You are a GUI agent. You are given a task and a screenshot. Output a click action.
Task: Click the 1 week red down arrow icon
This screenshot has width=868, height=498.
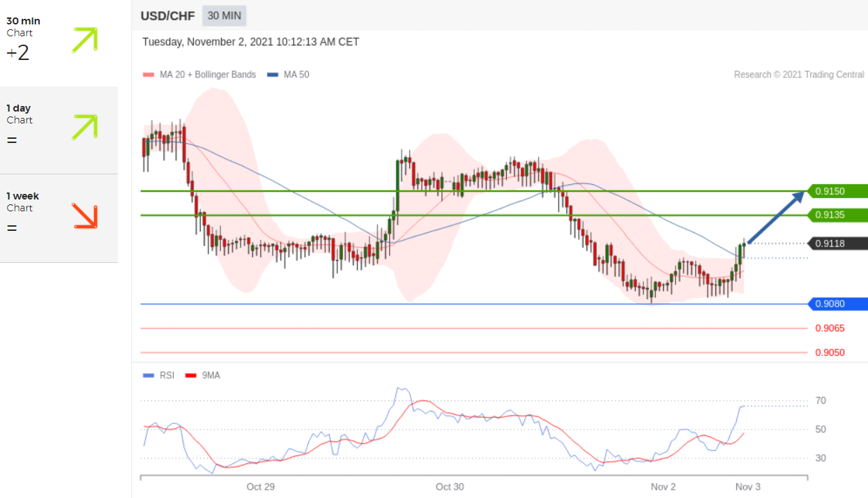pyautogui.click(x=84, y=216)
